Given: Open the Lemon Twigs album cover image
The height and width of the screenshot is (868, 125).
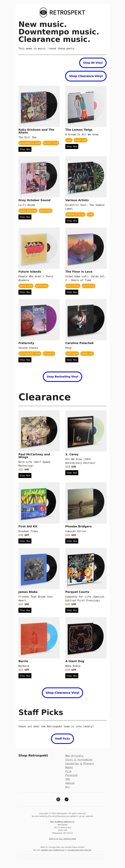Looking at the screenshot, I should coord(86,106).
